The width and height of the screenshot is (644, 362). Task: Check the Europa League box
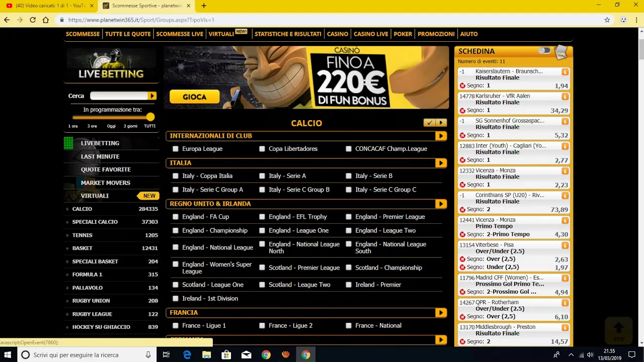[x=175, y=149]
